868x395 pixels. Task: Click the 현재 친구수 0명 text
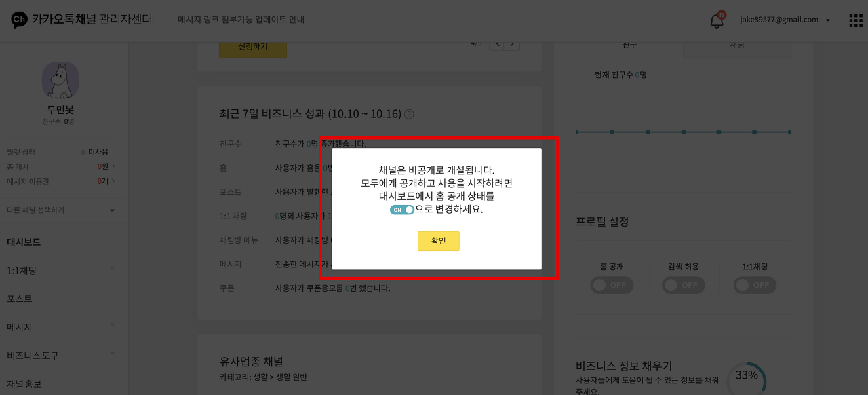tap(620, 75)
